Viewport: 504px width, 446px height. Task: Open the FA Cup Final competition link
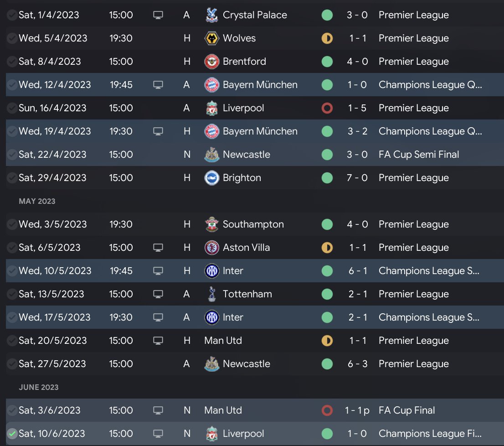pos(406,410)
